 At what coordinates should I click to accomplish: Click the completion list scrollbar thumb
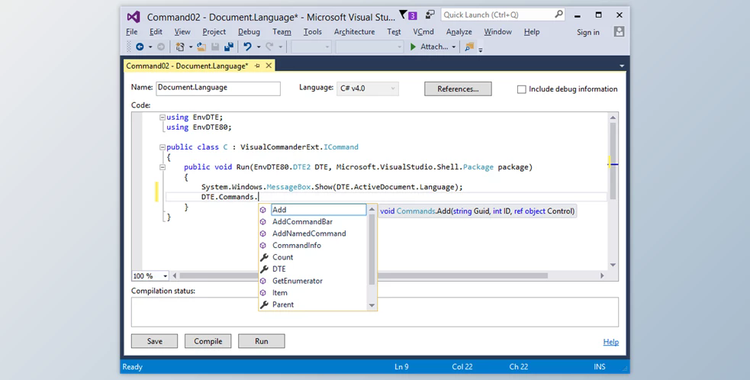372,249
